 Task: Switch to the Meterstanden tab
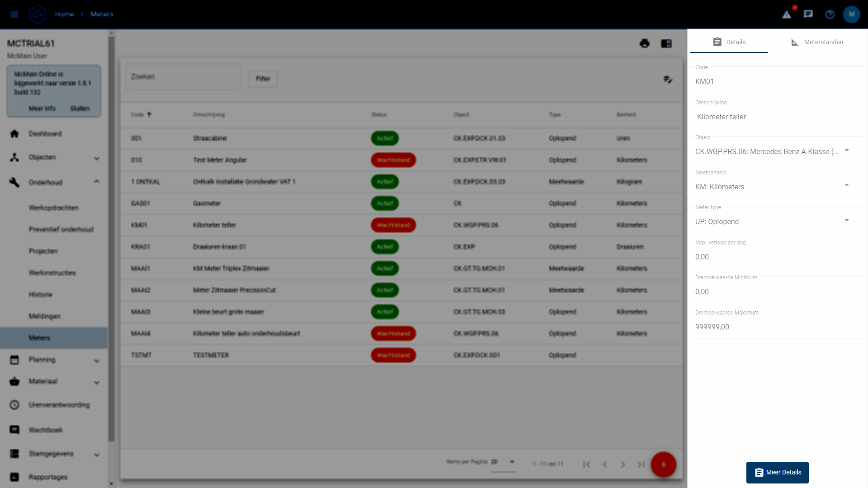[x=817, y=42]
